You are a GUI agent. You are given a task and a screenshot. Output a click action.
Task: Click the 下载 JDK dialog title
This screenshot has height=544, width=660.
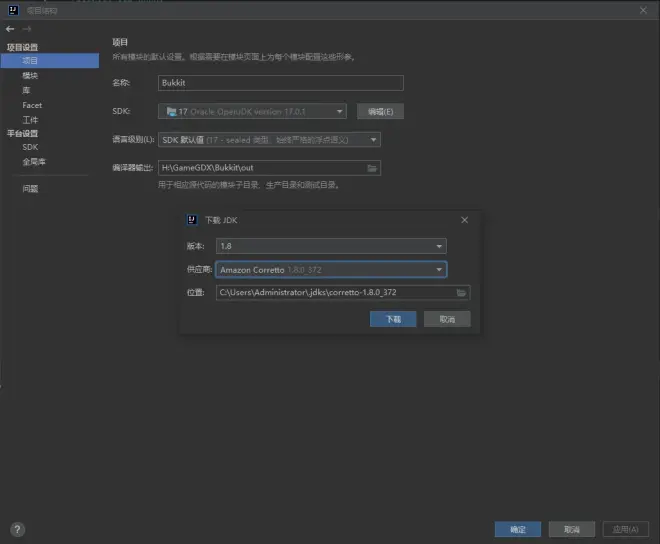pyautogui.click(x=221, y=220)
